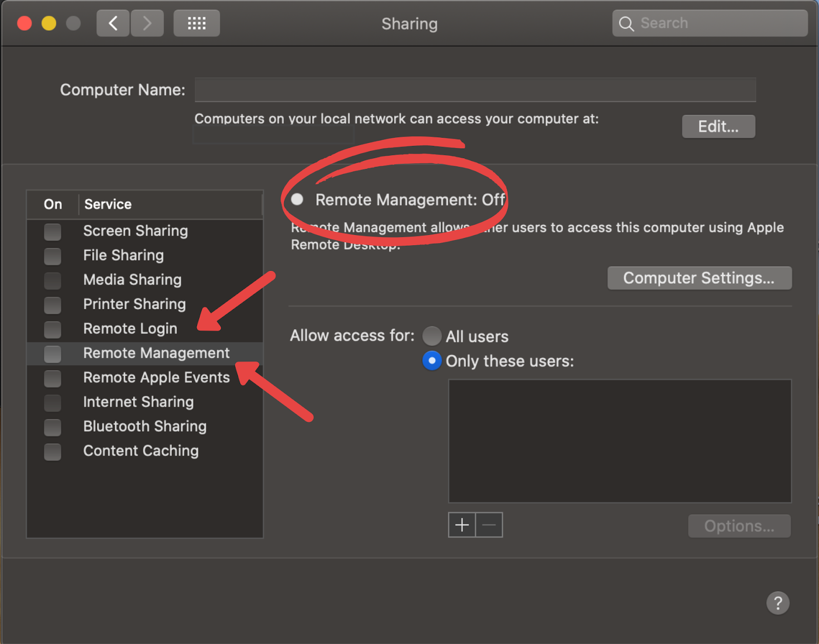Image resolution: width=819 pixels, height=644 pixels.
Task: Turn on the Remote Login checkbox
Action: [x=52, y=329]
